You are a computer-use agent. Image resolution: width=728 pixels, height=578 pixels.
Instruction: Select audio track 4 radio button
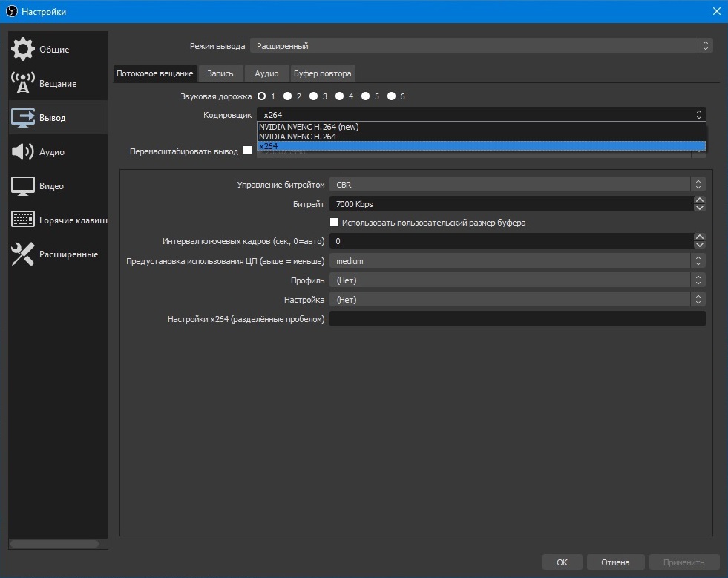point(340,96)
